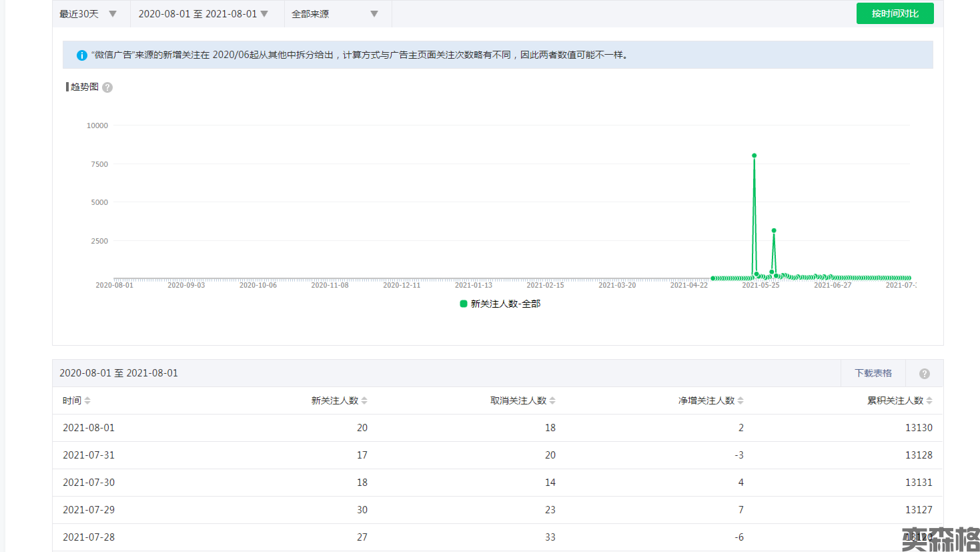Click the blue info icon in notice

click(81, 55)
